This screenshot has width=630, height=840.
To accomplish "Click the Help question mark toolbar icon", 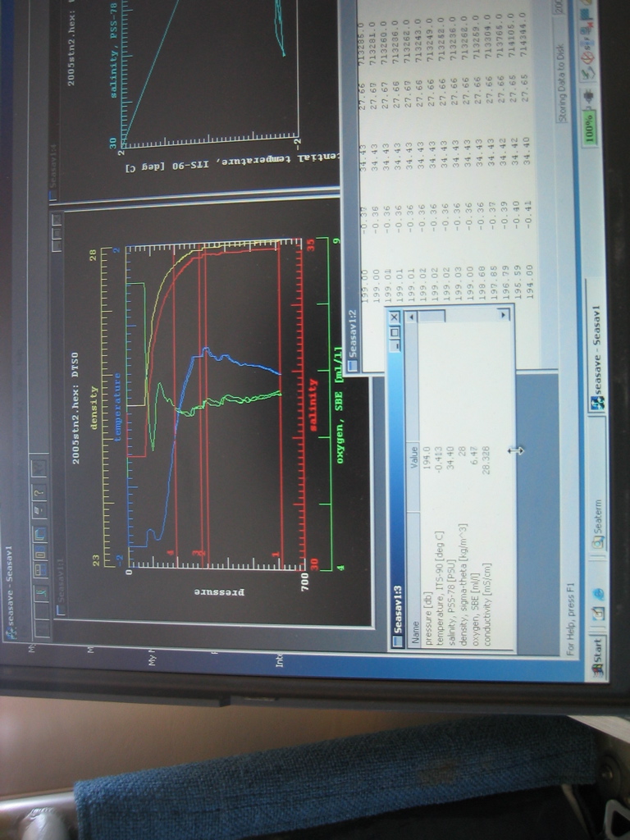I will tap(39, 492).
